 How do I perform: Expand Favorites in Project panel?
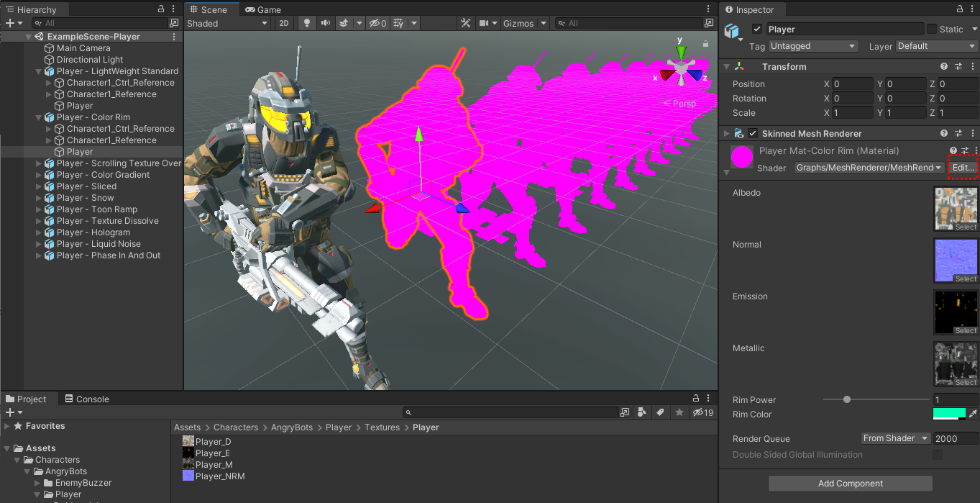click(7, 426)
